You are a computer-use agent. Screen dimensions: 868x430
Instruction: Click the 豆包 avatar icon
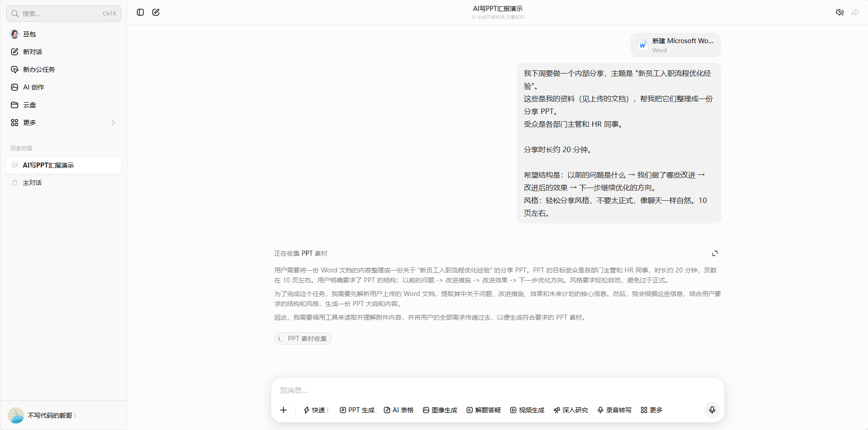pos(15,34)
